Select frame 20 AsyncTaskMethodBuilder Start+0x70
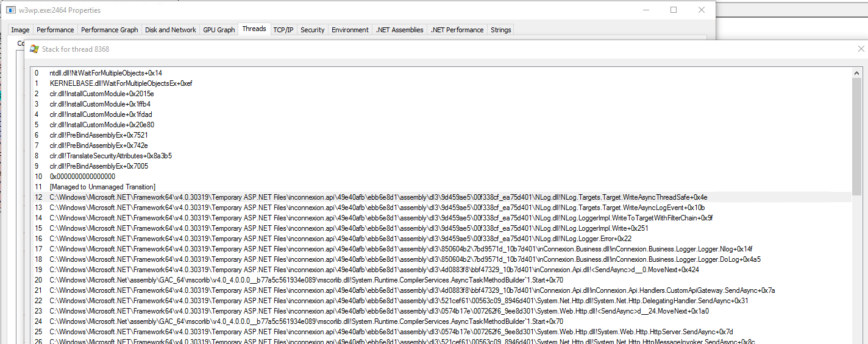 pyautogui.click(x=441, y=280)
